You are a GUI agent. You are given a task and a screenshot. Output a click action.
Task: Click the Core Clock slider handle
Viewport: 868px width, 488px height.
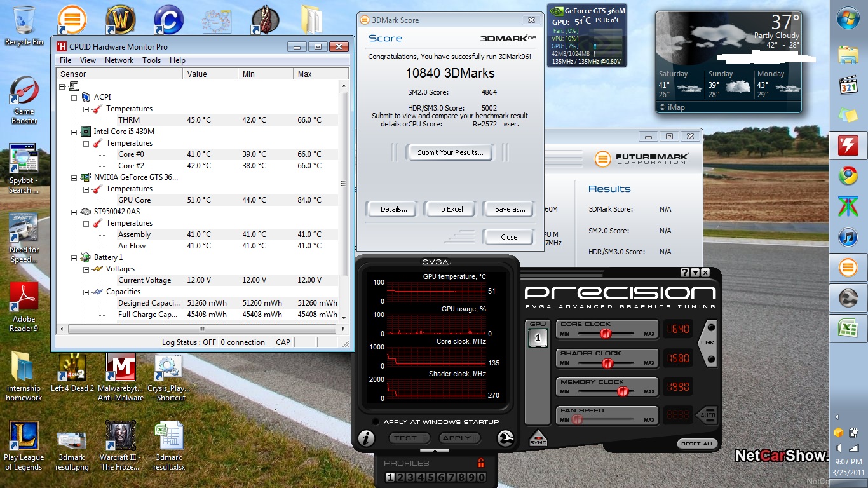tap(606, 334)
